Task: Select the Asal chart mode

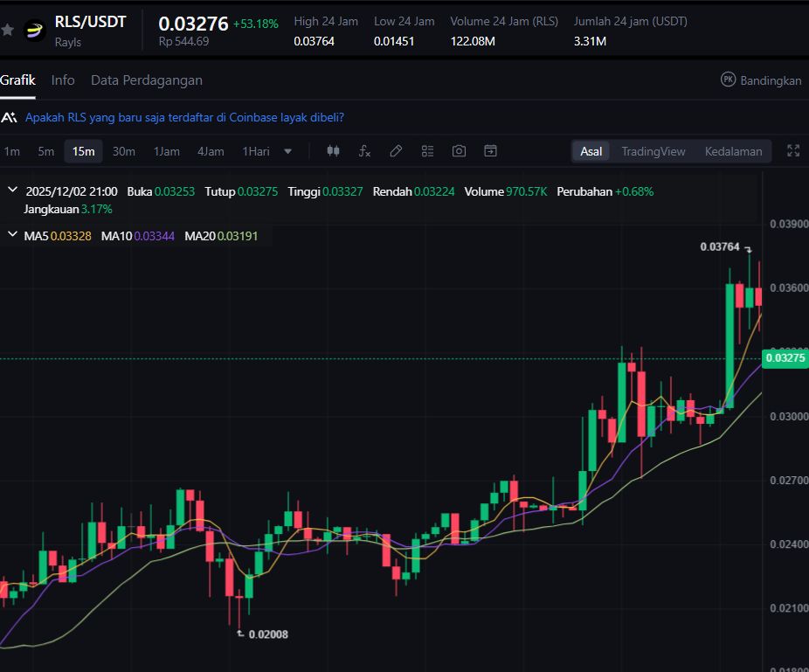Action: 591,151
